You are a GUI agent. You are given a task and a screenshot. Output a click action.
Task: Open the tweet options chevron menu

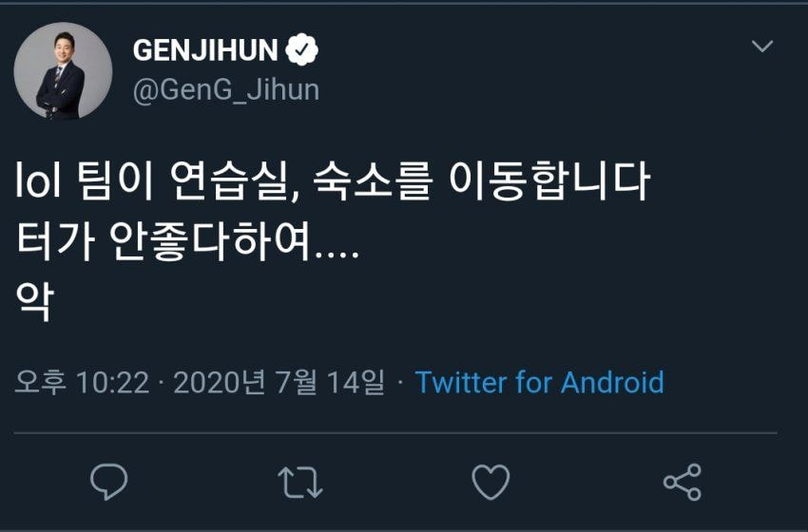click(762, 47)
